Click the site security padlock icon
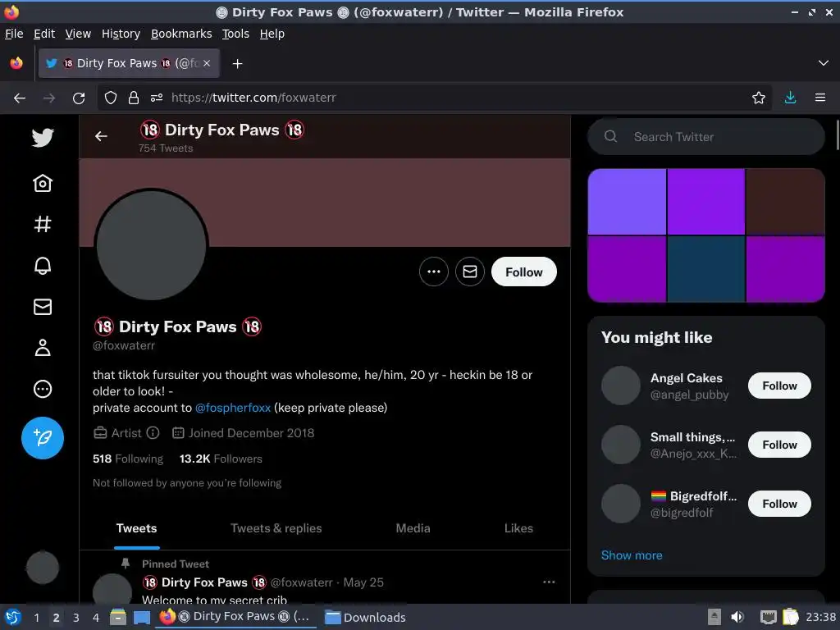This screenshot has height=630, width=840. 134,98
